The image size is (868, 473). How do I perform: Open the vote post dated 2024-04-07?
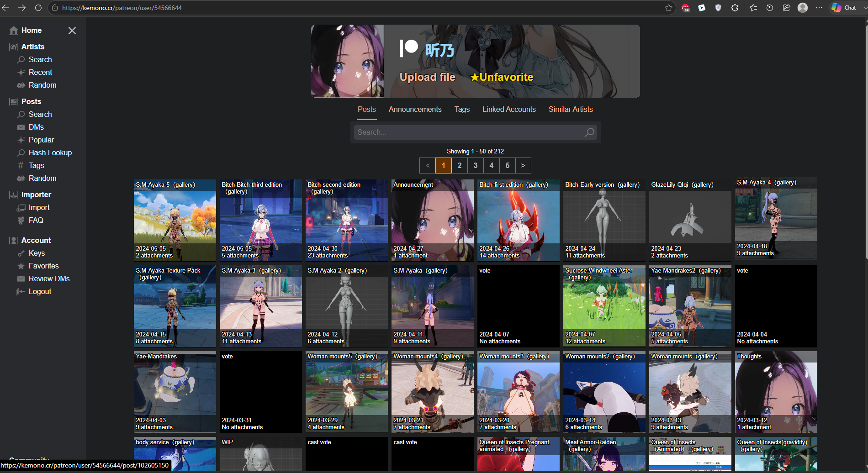point(519,306)
